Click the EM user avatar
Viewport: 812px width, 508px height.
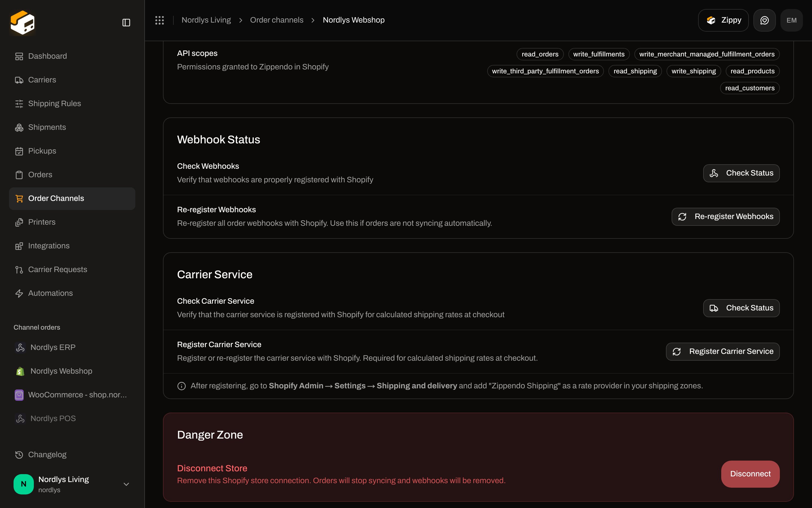click(x=791, y=20)
